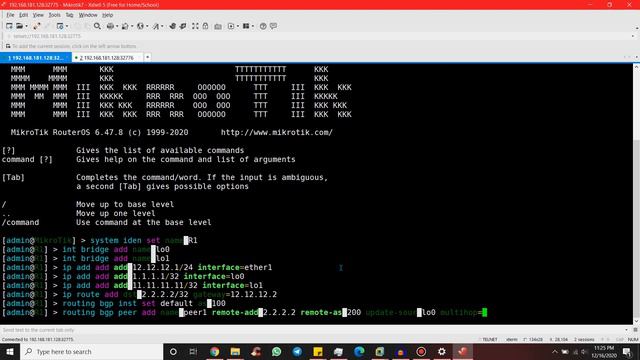Open Settings gear from the taskbar
Viewport: 640px width, 360px height.
tap(442, 351)
